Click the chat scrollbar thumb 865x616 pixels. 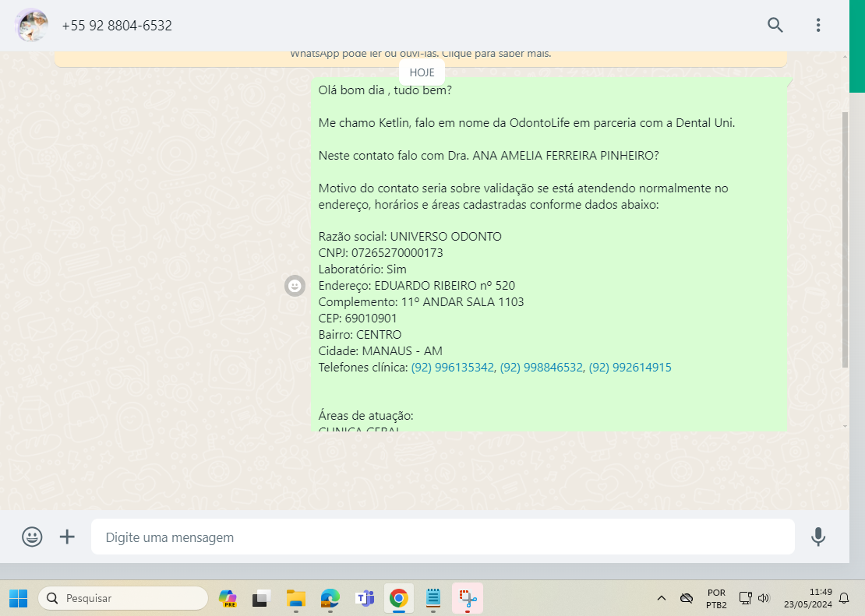(845, 240)
